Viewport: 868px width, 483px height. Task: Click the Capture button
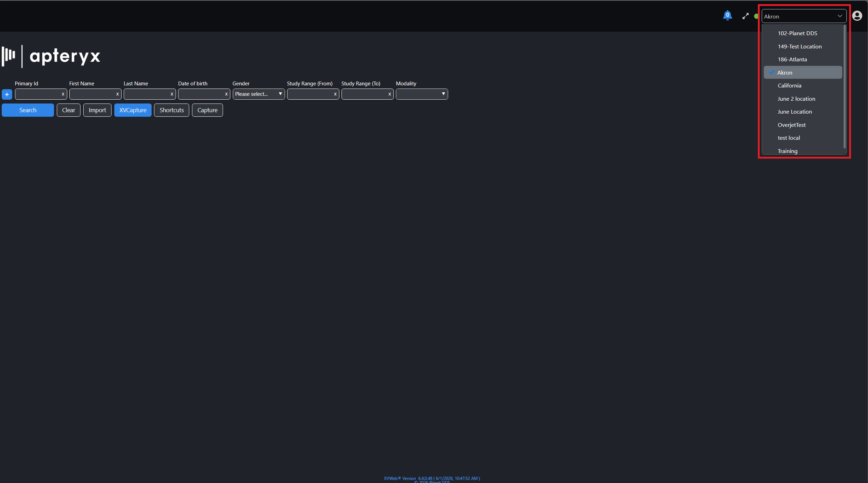coord(207,110)
